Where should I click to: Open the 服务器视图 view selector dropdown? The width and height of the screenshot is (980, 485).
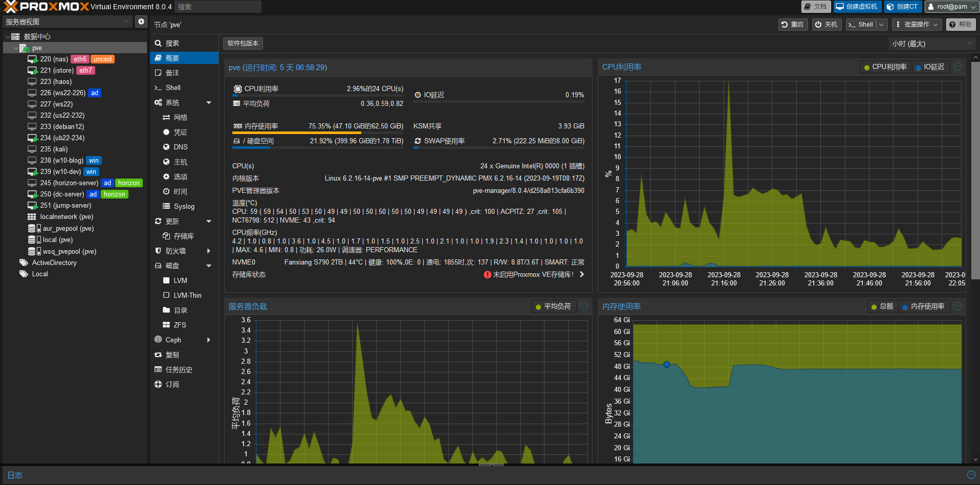pyautogui.click(x=68, y=21)
